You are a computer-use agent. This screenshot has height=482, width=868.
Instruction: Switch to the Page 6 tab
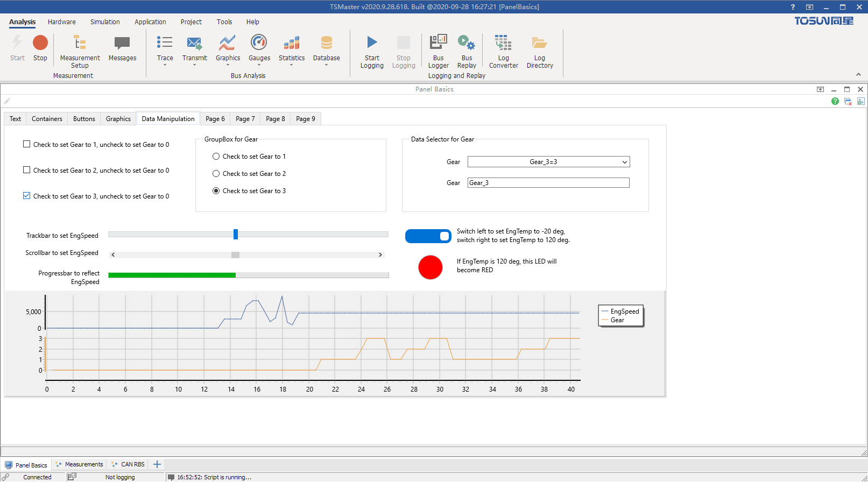coord(215,119)
